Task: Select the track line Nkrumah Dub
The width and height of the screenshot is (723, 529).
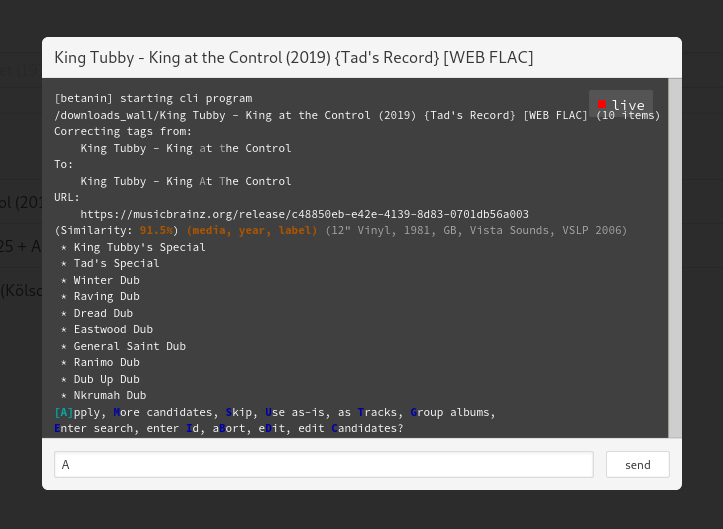Action: tap(110, 395)
